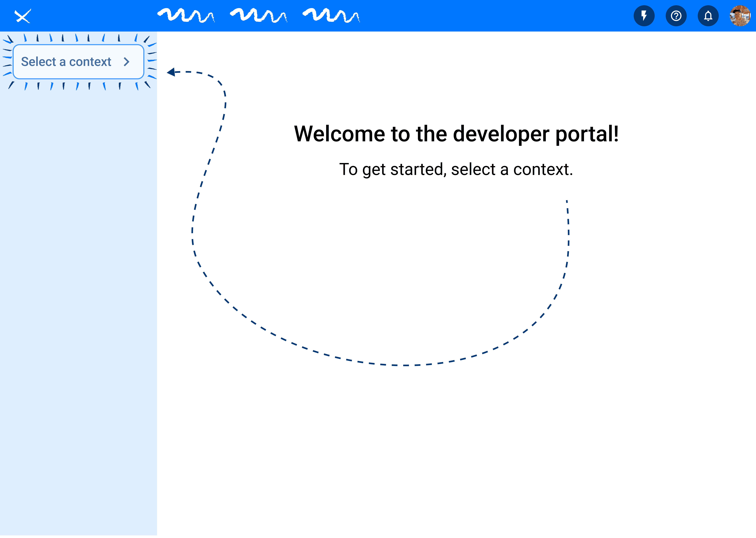Open the help question mark icon
Image resolution: width=756 pixels, height=538 pixels.
coord(676,16)
